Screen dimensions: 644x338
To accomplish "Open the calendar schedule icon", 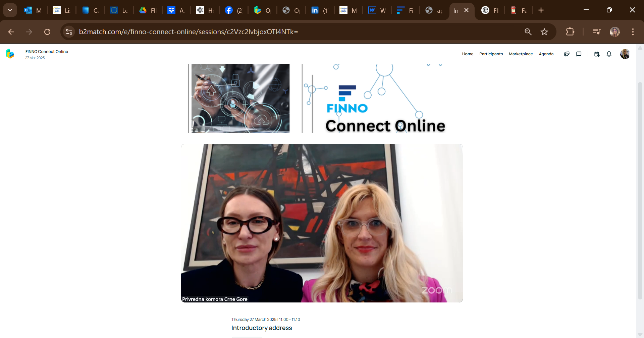I will [x=597, y=54].
